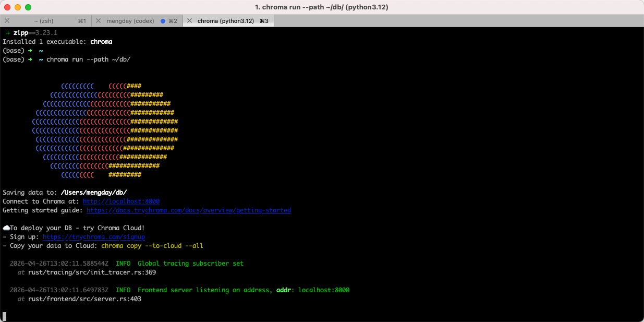Close the mengday (codex) tab
The height and width of the screenshot is (322, 644).
click(98, 21)
